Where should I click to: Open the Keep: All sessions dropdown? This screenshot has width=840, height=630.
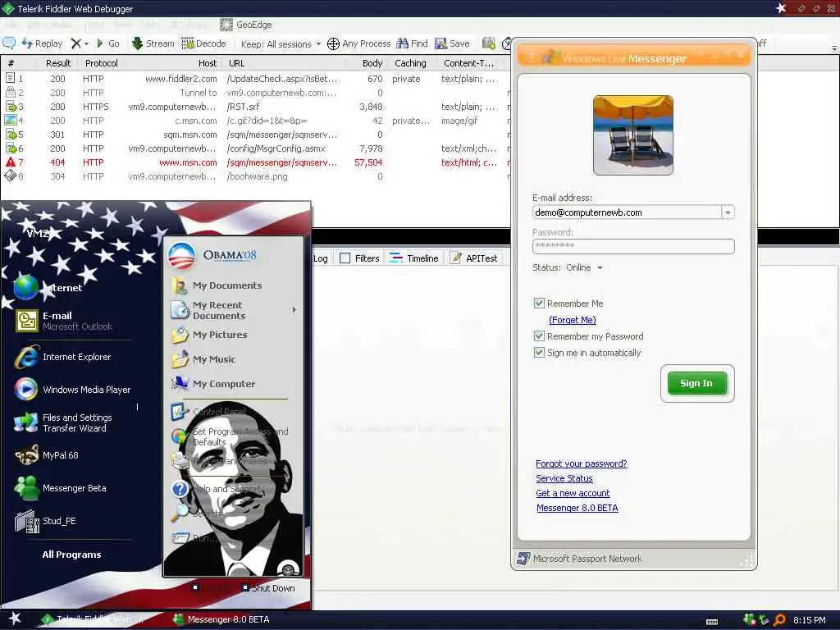tap(281, 44)
